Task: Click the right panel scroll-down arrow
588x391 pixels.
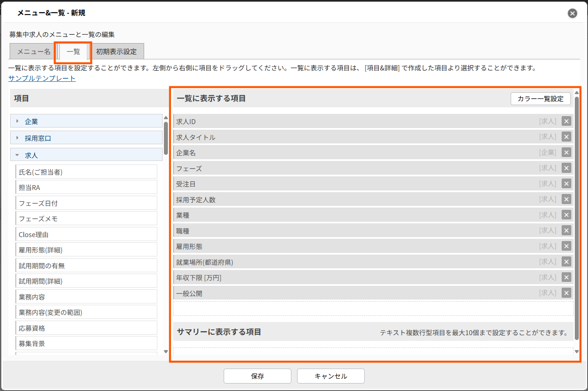Action: click(577, 351)
